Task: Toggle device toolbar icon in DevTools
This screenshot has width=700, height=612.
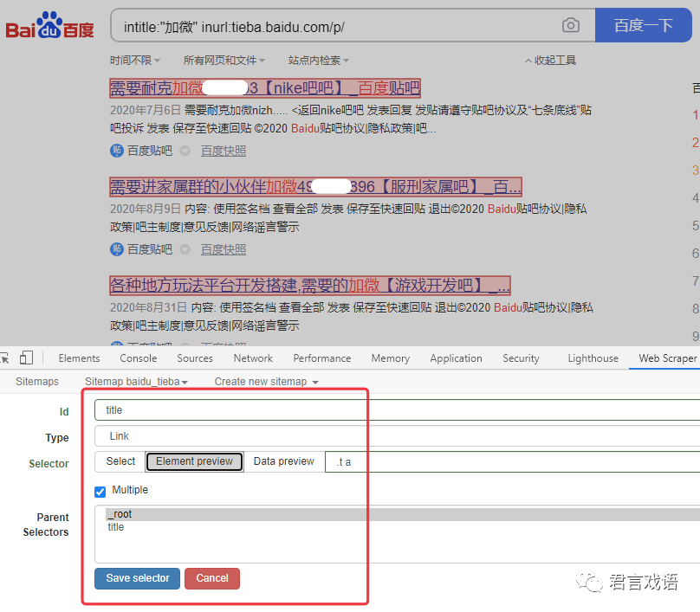Action: click(26, 358)
